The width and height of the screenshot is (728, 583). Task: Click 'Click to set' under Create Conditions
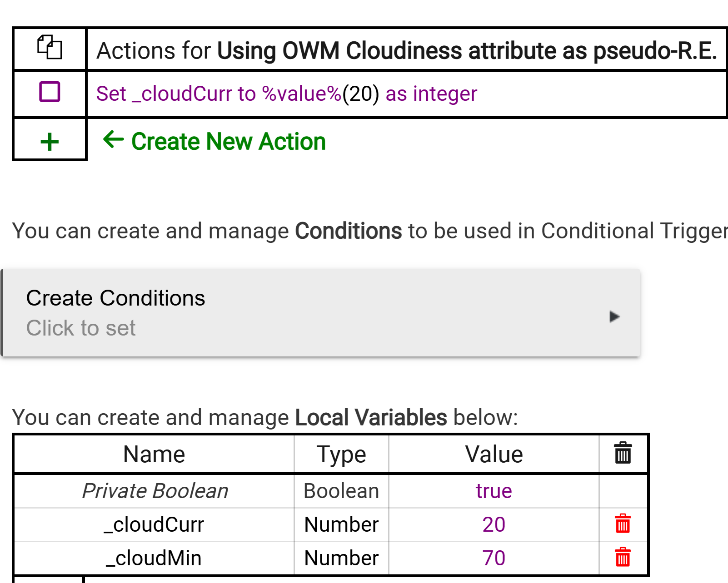pos(82,328)
